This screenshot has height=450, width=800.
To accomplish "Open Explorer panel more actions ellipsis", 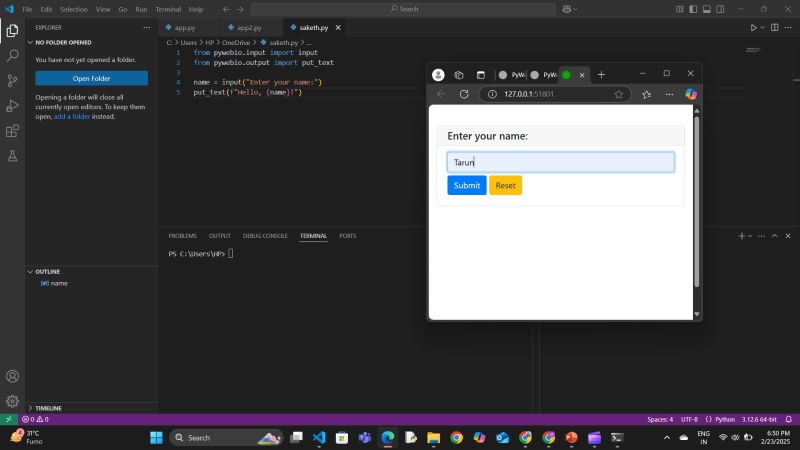I will point(147,28).
